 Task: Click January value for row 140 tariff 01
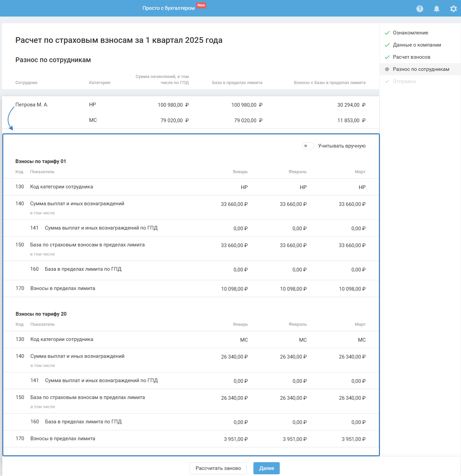point(234,204)
